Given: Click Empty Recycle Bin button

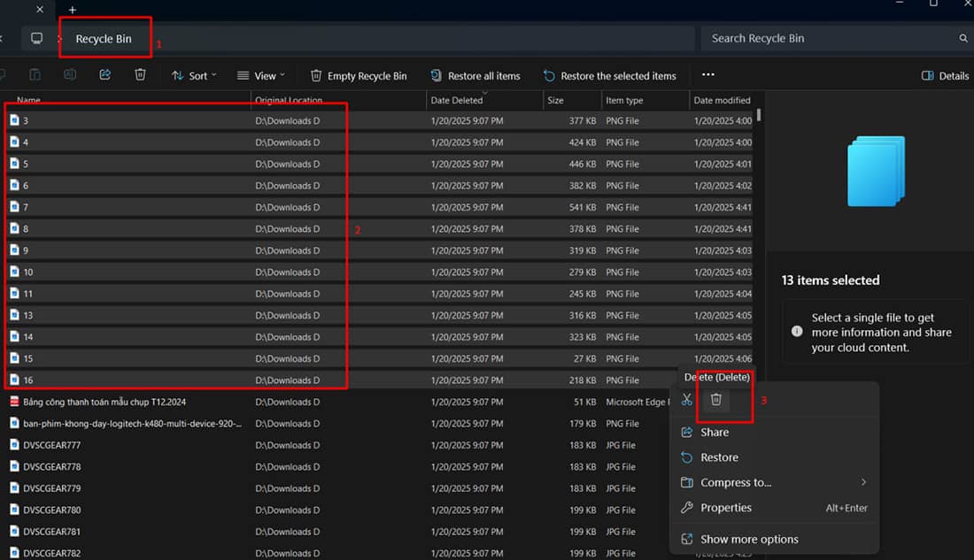Looking at the screenshot, I should click(358, 76).
